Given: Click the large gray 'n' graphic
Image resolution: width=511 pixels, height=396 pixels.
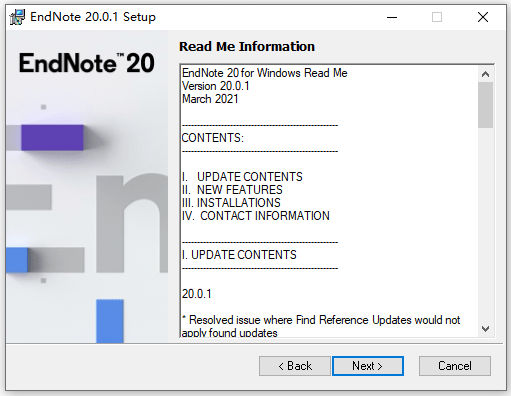Looking at the screenshot, I should (x=132, y=223).
